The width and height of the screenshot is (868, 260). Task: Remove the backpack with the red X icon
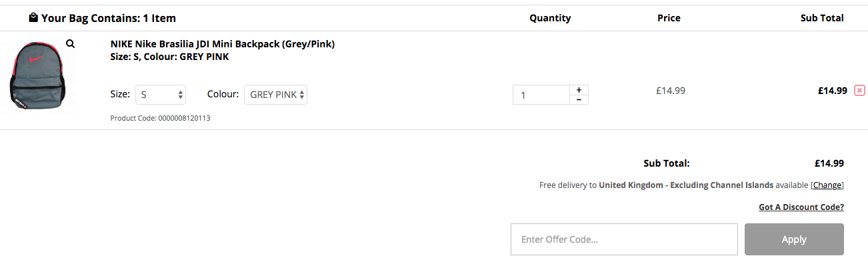pyautogui.click(x=859, y=91)
